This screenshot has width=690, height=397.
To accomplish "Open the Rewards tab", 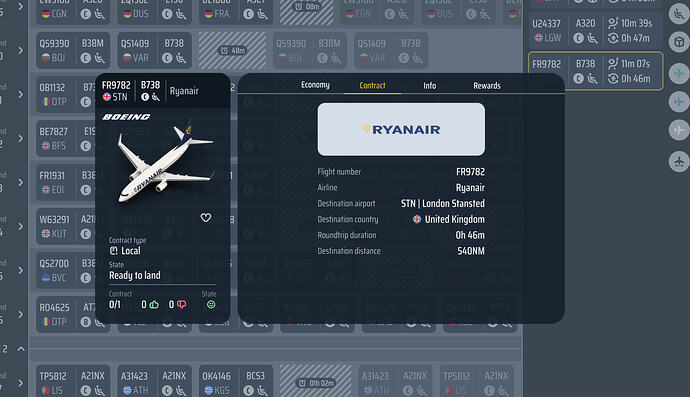I will tap(487, 85).
